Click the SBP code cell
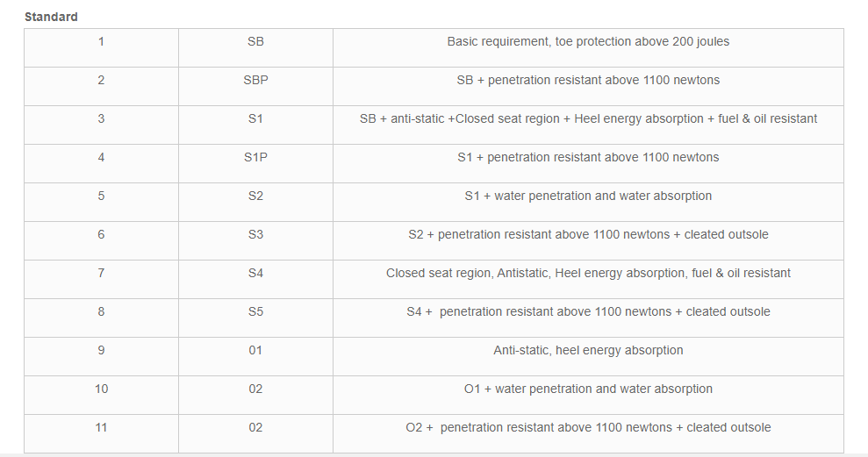 point(255,80)
